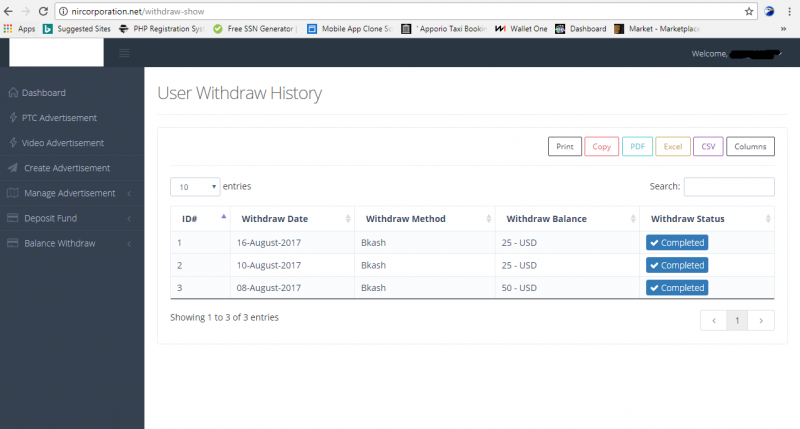800x429 pixels.
Task: Open Apporio Taxi Booking bookmark
Action: coord(444,29)
